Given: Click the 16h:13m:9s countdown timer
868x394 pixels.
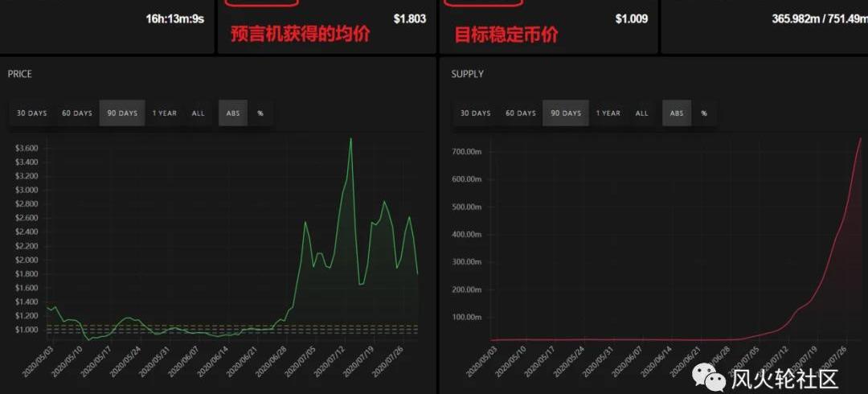Looking at the screenshot, I should [174, 18].
